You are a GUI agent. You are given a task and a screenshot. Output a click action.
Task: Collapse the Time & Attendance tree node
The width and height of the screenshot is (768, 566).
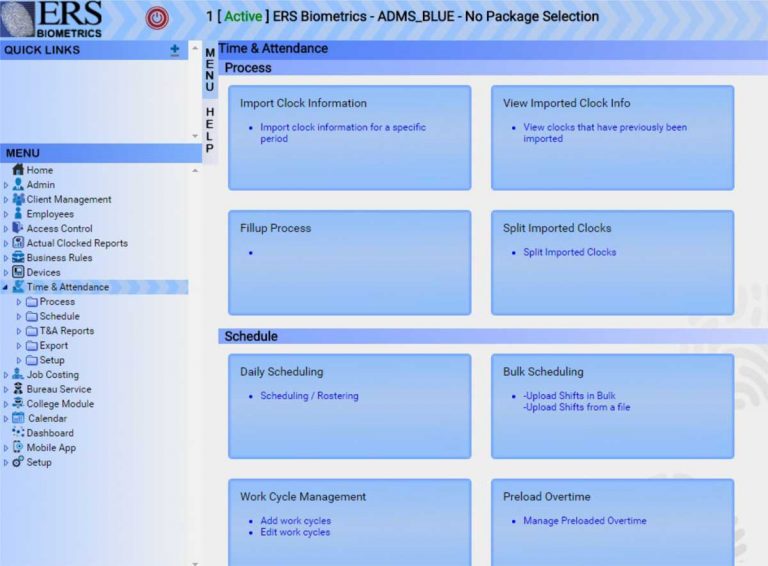[5, 287]
